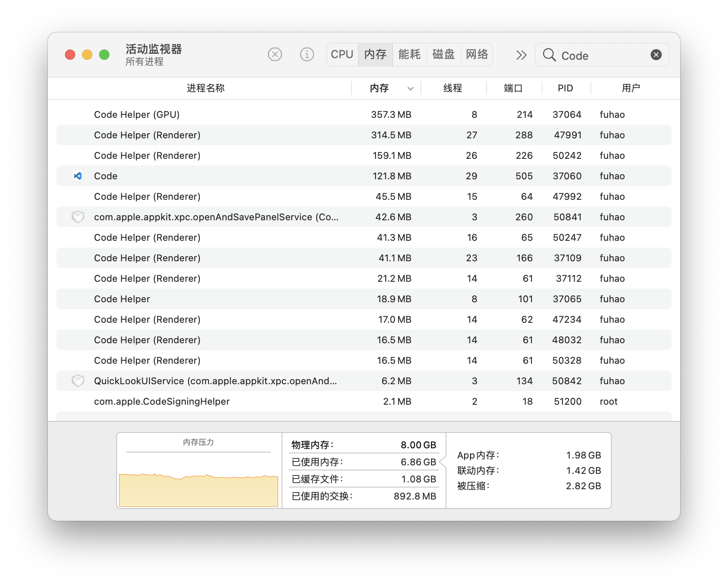Sort processes by the PID column header
The image size is (728, 584).
[x=565, y=88]
